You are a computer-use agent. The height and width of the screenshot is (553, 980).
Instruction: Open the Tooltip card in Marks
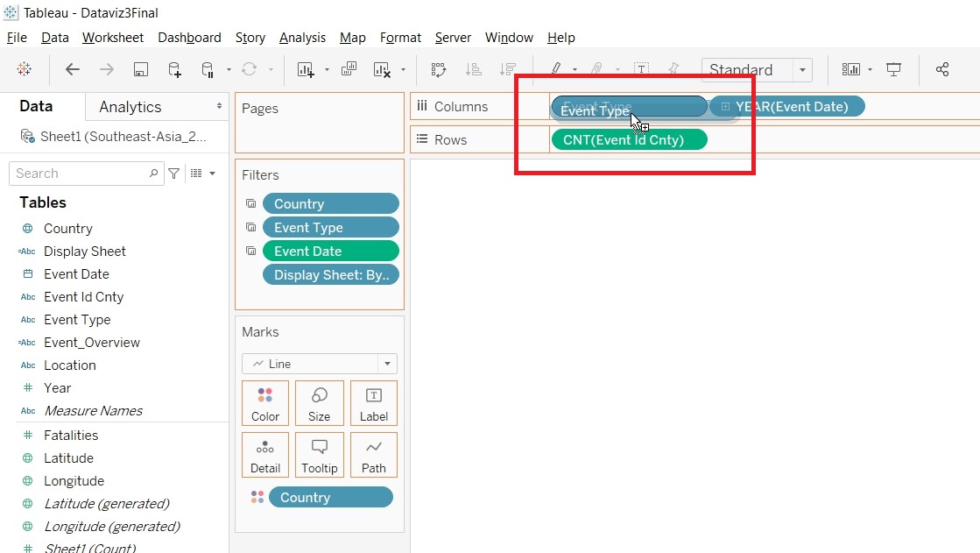319,455
